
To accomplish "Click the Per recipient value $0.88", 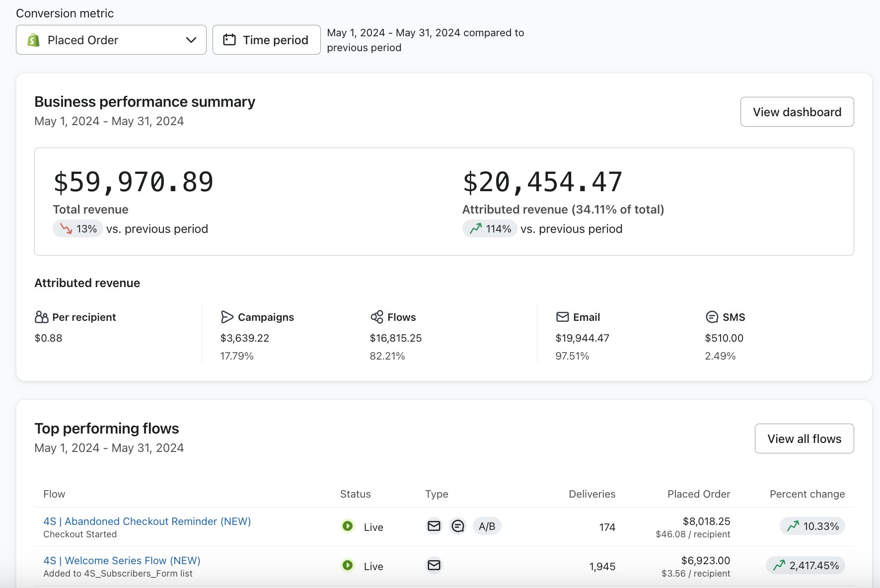I will point(48,338).
